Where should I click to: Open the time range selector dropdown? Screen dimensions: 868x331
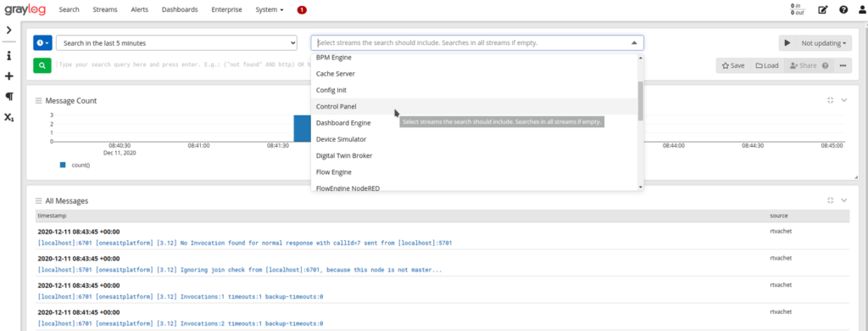(176, 42)
